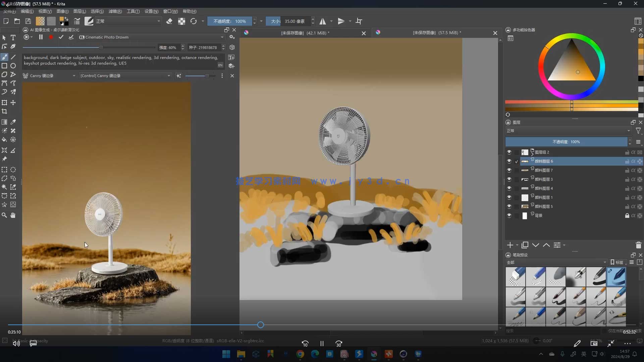Screen dimensions: 644x362
Task: Click the 标签 tag button
Action: tap(617, 262)
